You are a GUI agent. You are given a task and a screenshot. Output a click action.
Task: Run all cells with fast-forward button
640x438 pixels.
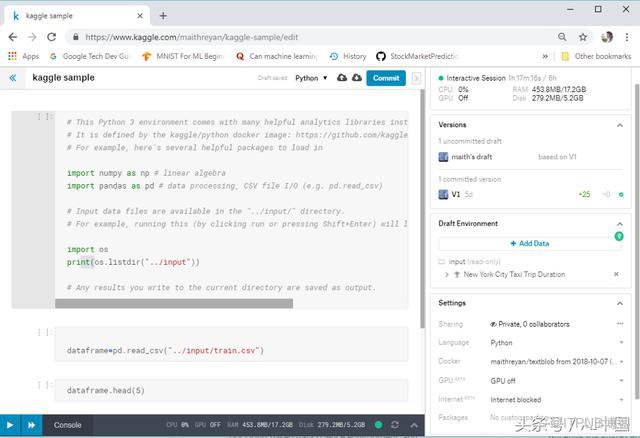pyautogui.click(x=31, y=425)
